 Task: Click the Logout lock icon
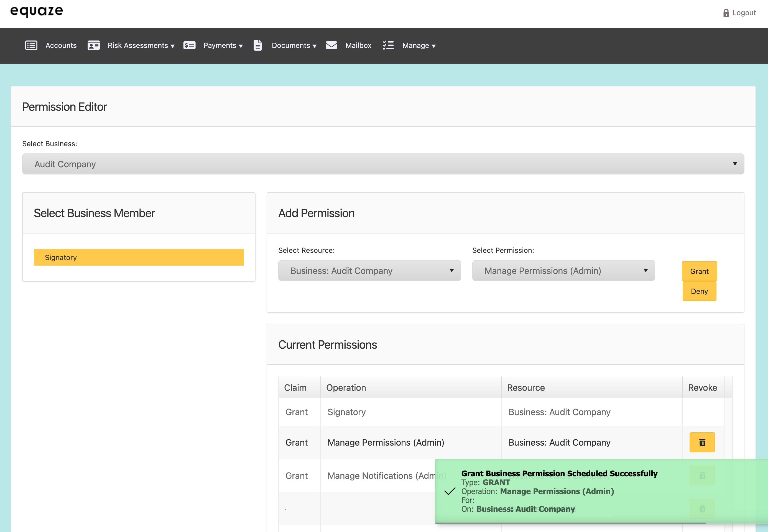click(726, 13)
